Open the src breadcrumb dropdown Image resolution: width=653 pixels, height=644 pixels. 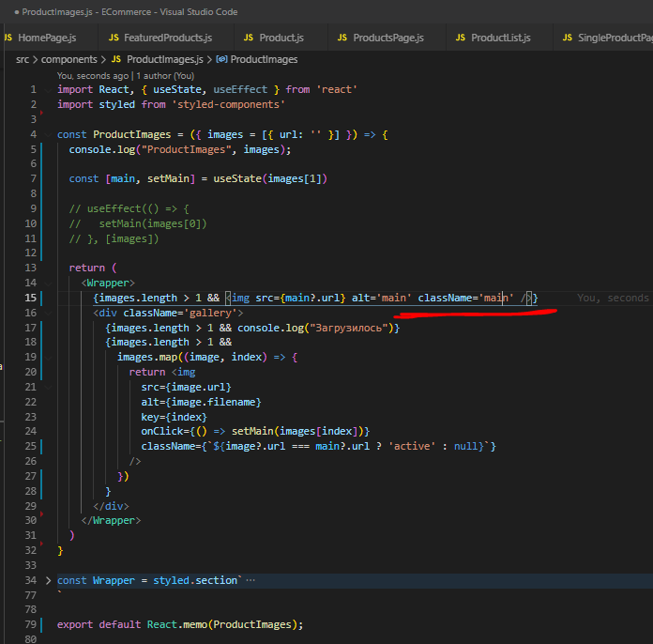[23, 59]
